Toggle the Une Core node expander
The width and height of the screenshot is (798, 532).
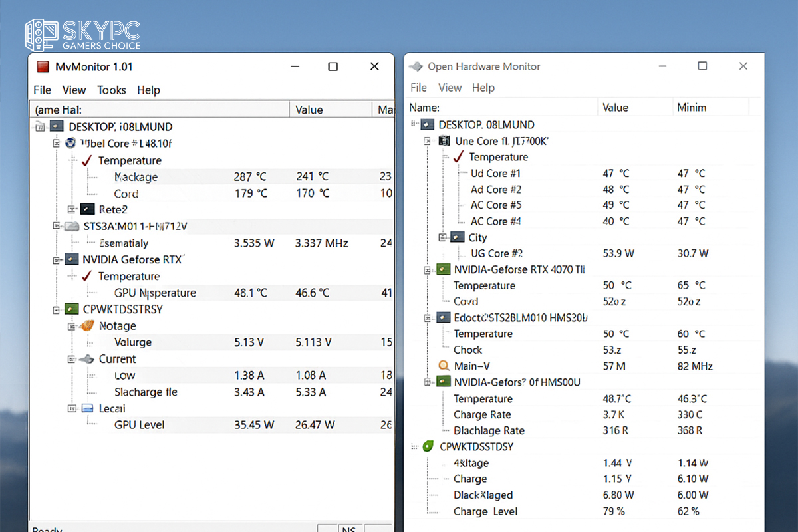(428, 141)
